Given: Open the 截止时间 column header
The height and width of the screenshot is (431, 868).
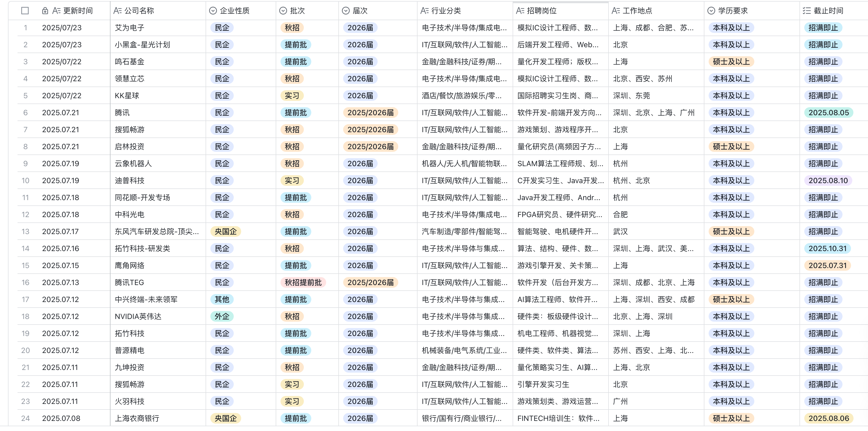Looking at the screenshot, I should pos(829,11).
